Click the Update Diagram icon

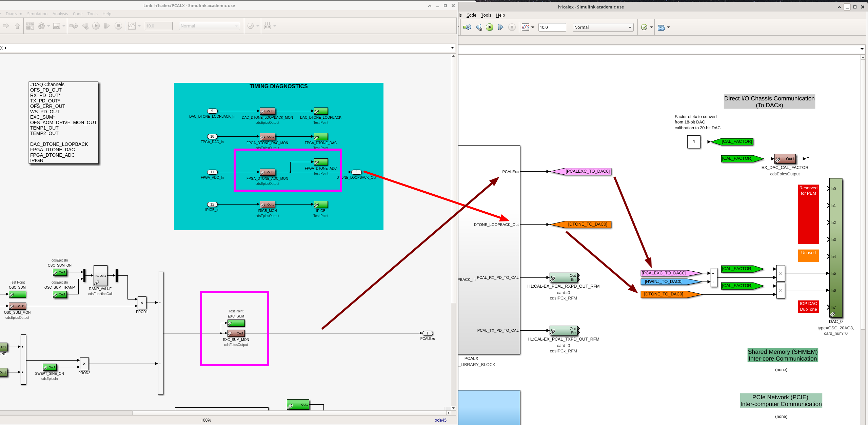click(467, 27)
